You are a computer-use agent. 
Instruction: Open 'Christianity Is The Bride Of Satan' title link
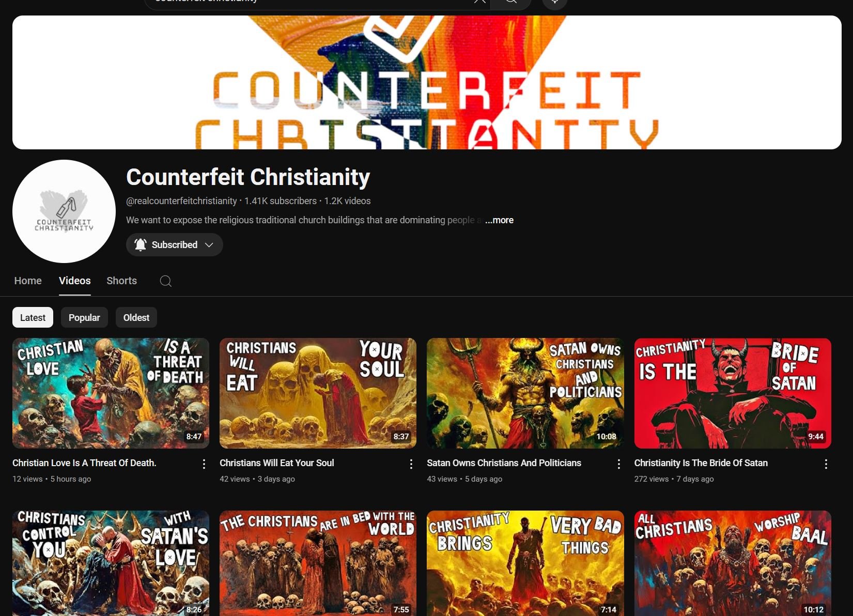pyautogui.click(x=701, y=463)
